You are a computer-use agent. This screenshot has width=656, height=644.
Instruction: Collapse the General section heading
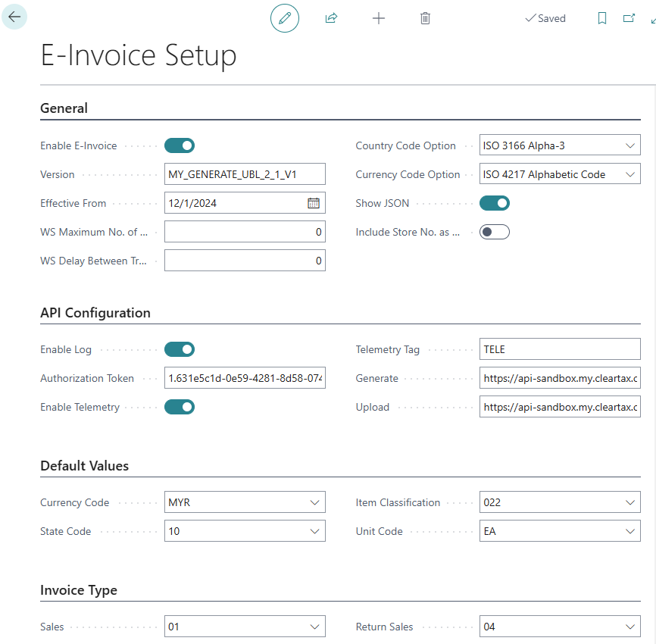64,108
